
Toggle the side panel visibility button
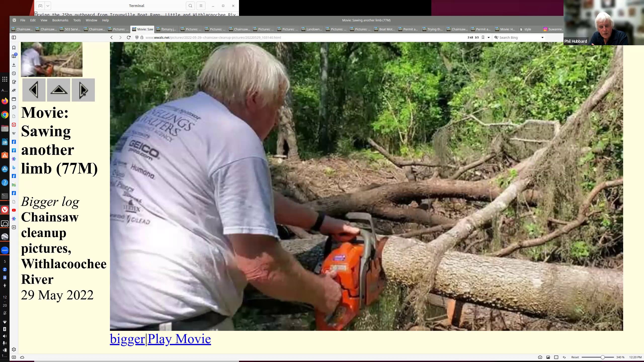tap(14, 37)
